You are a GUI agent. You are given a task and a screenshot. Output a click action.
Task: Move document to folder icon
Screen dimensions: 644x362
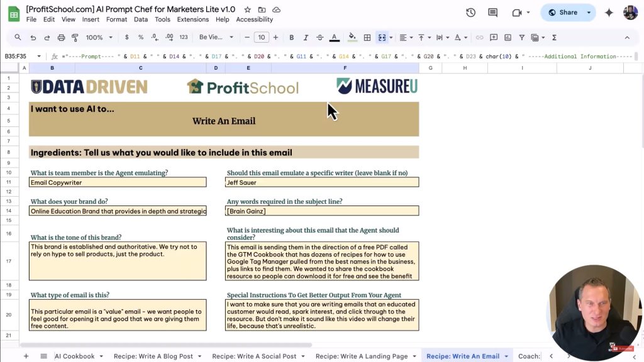tap(262, 9)
